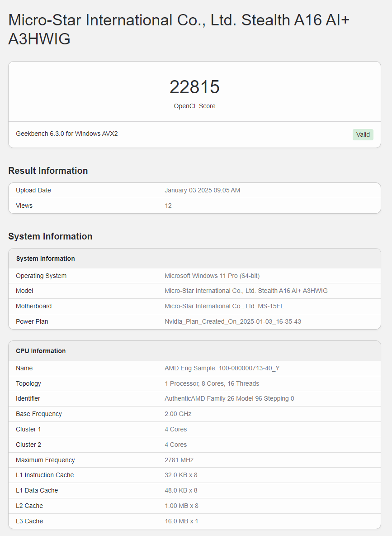Click the Valid status badge
392x536 pixels.
[x=363, y=134]
